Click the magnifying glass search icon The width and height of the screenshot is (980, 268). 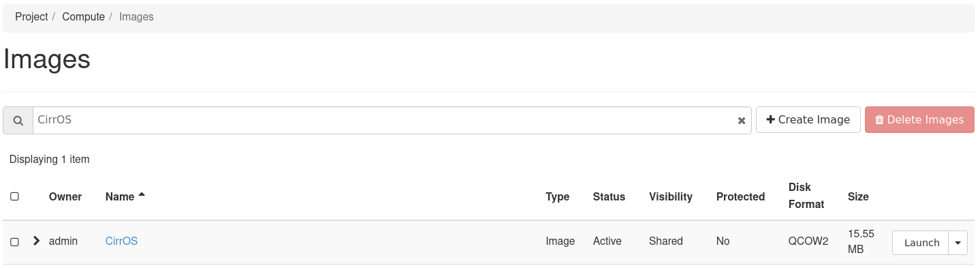(18, 120)
